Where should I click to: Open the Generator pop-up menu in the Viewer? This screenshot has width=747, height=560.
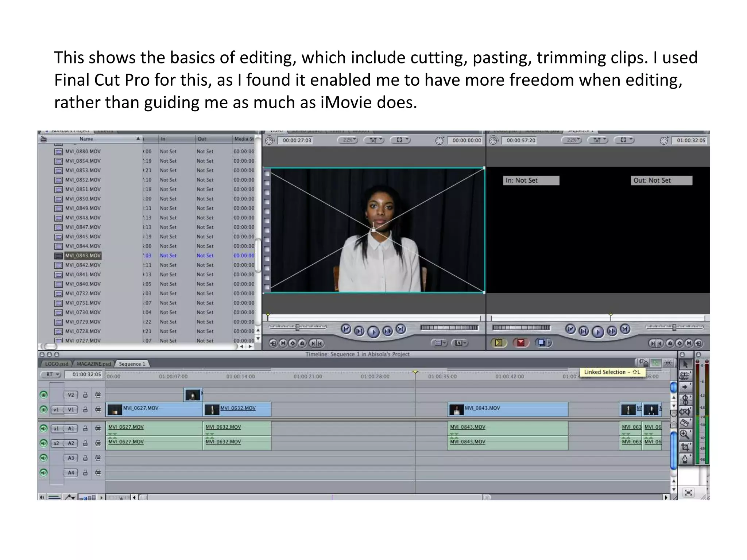[x=460, y=343]
